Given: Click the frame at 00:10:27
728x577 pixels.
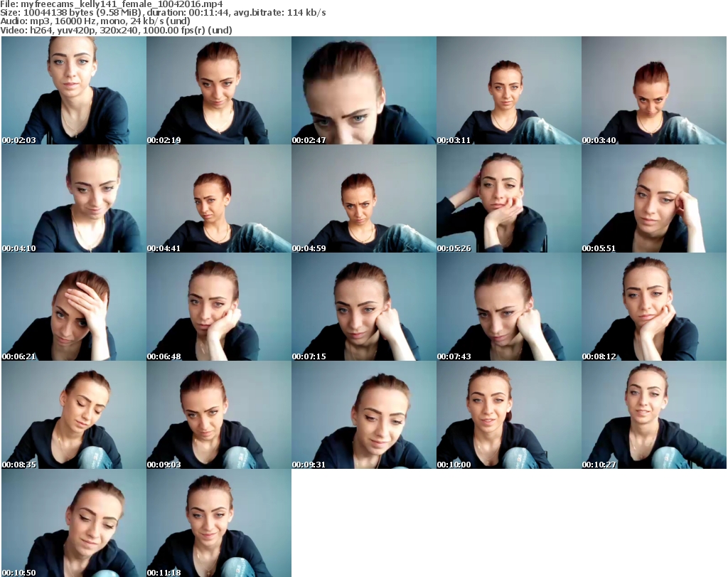Looking at the screenshot, I should coord(653,415).
